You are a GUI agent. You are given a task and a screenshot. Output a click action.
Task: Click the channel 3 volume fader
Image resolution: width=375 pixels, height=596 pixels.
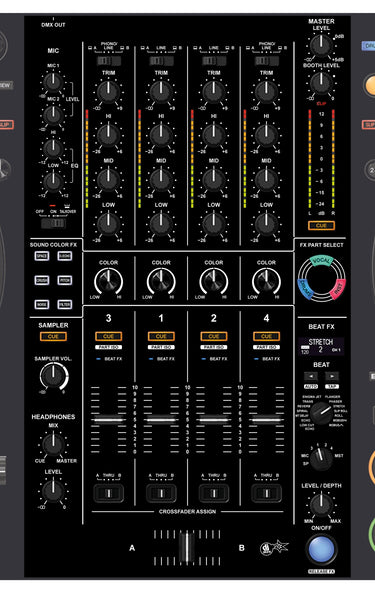click(x=108, y=420)
